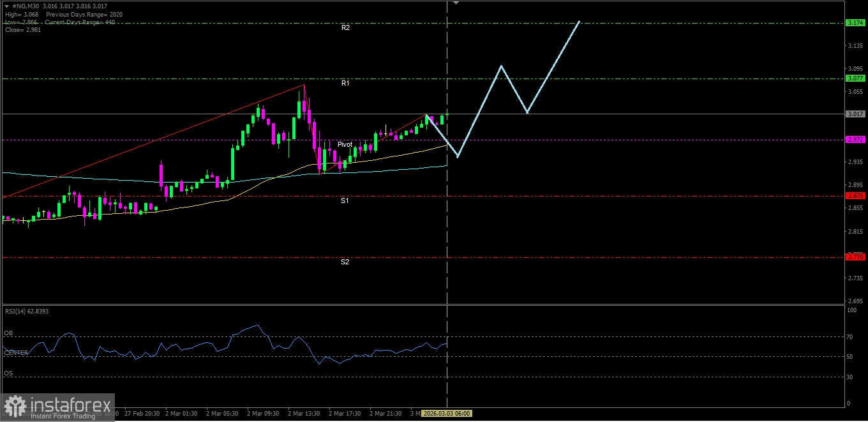The height and width of the screenshot is (422, 868).
Task: Click the Close= 2.981 readout
Action: [x=22, y=30]
